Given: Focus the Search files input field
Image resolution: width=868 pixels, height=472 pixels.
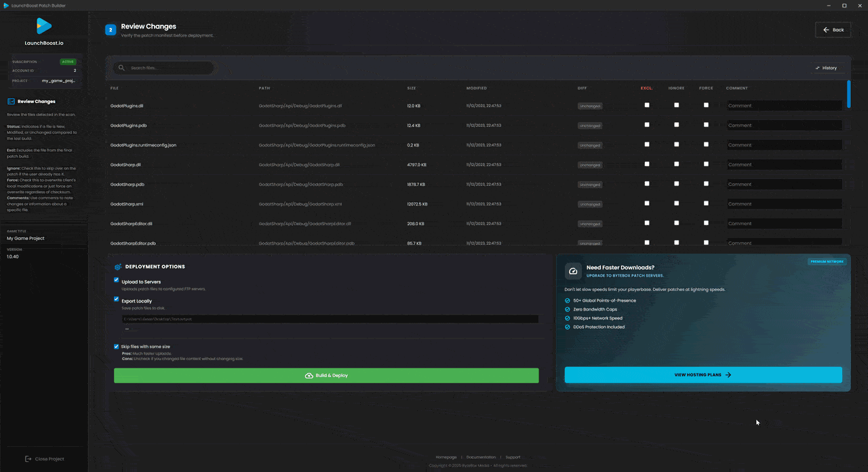Looking at the screenshot, I should pyautogui.click(x=164, y=68).
